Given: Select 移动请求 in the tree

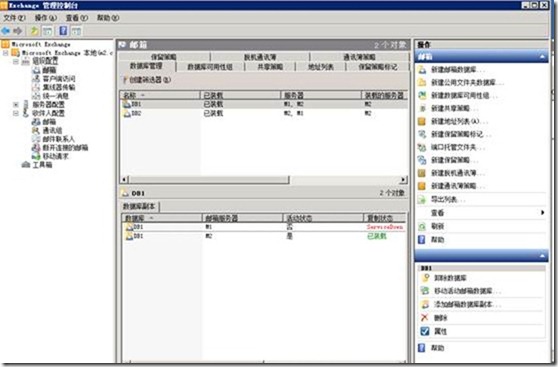Looking at the screenshot, I should click(x=55, y=156).
